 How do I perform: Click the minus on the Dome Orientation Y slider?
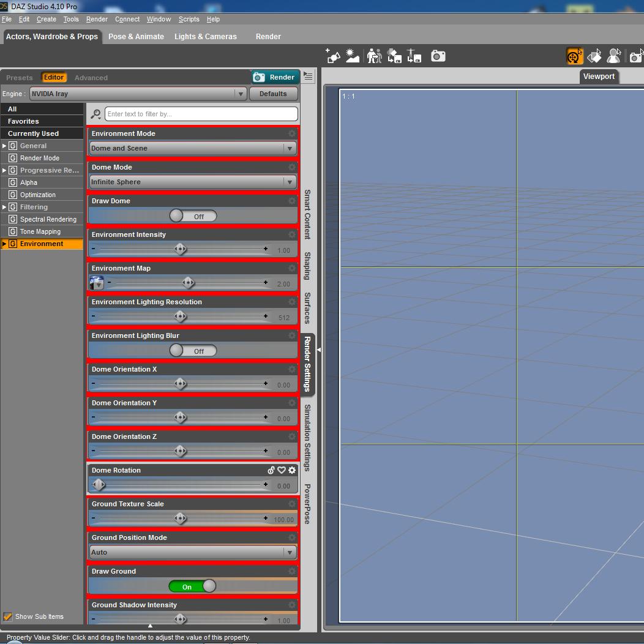pos(94,417)
